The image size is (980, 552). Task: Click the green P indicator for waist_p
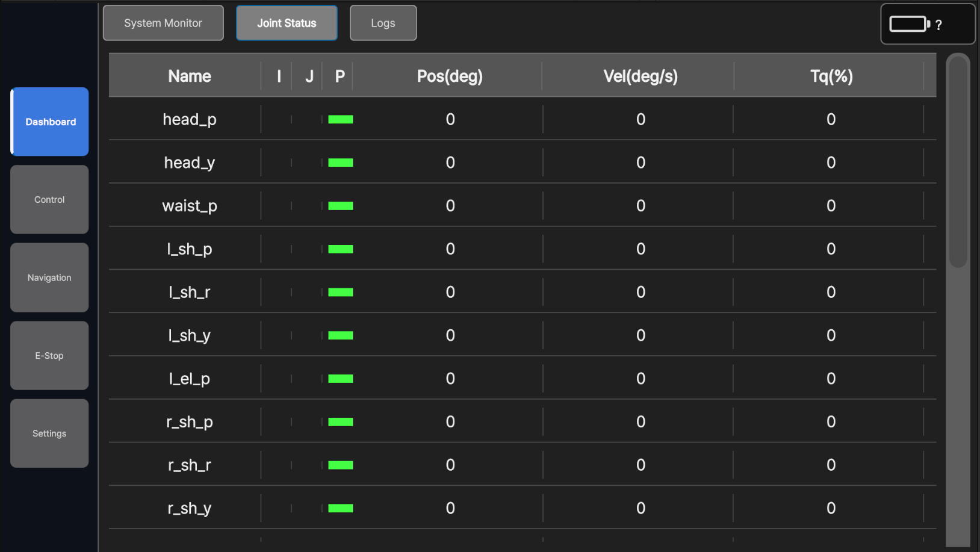[x=340, y=206]
